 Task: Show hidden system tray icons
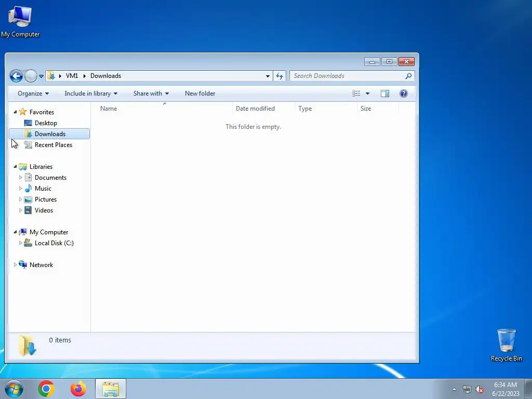pos(454,389)
